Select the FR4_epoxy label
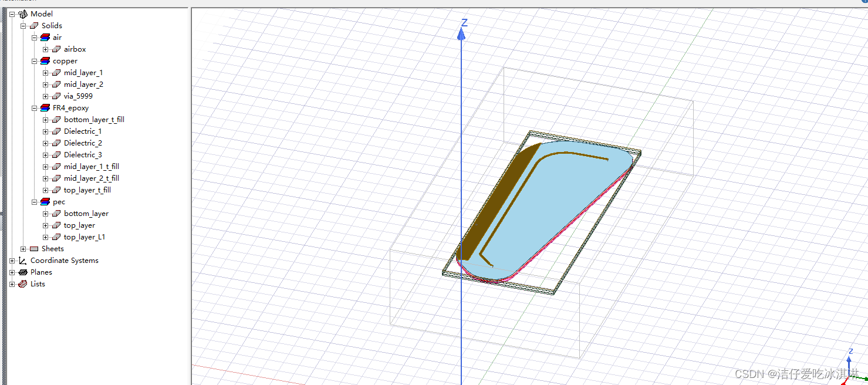Image resolution: width=868 pixels, height=385 pixels. coord(71,108)
